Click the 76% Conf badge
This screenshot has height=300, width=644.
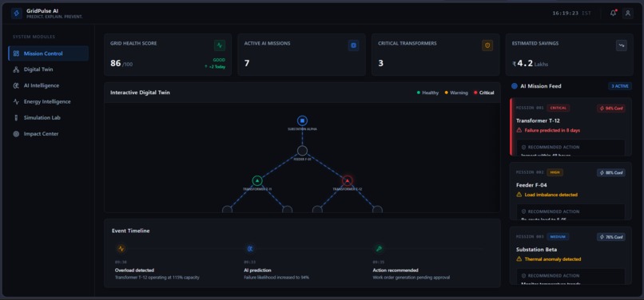point(611,237)
